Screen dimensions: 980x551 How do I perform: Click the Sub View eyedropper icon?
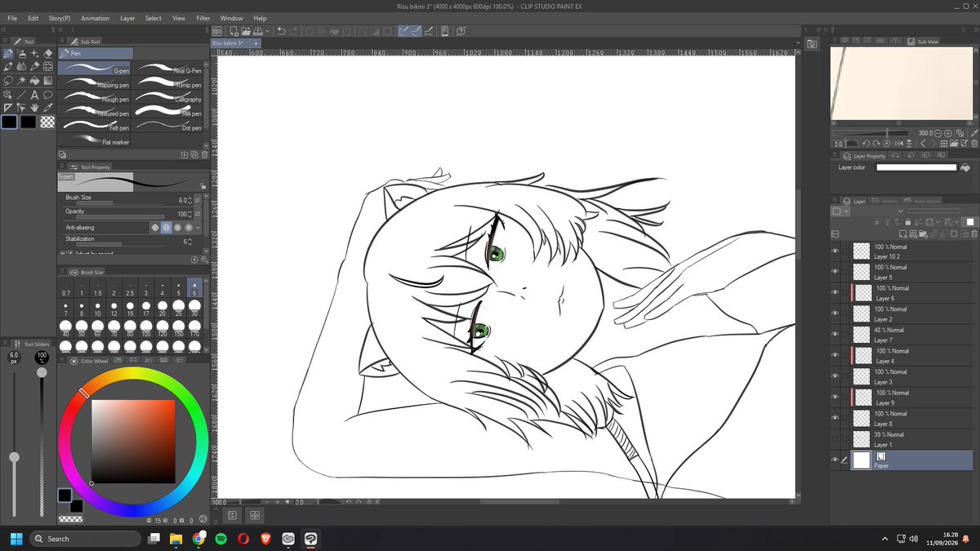click(x=973, y=133)
